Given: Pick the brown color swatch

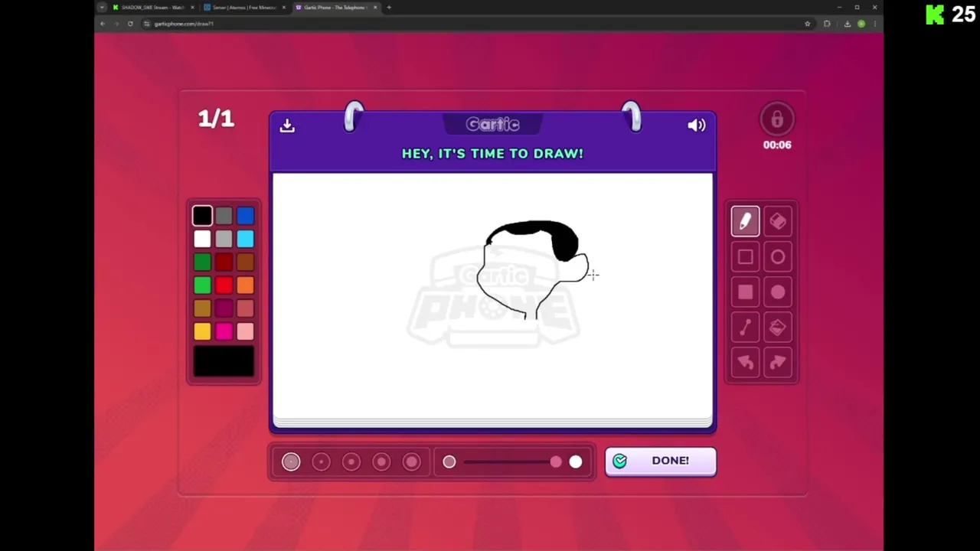Looking at the screenshot, I should [x=245, y=262].
